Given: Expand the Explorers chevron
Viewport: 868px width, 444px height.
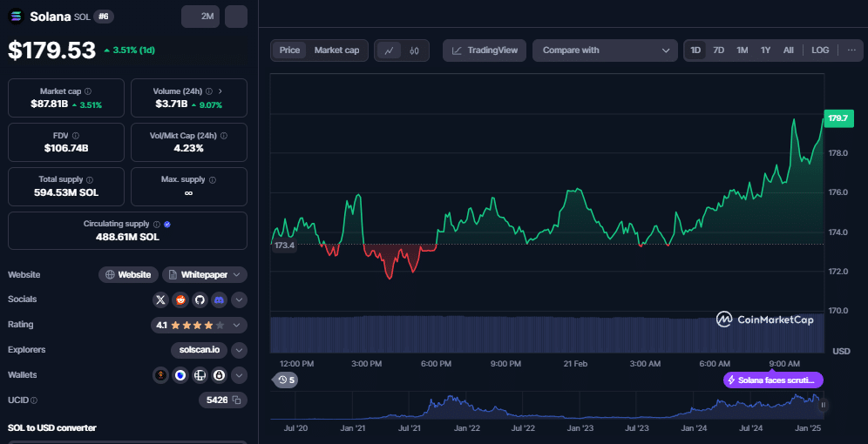Looking at the screenshot, I should click(x=239, y=350).
